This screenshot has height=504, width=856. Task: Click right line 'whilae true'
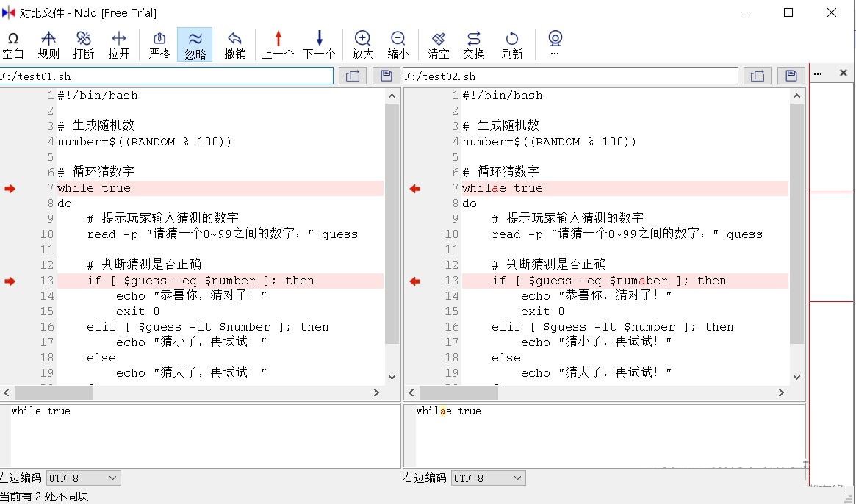[x=503, y=188]
